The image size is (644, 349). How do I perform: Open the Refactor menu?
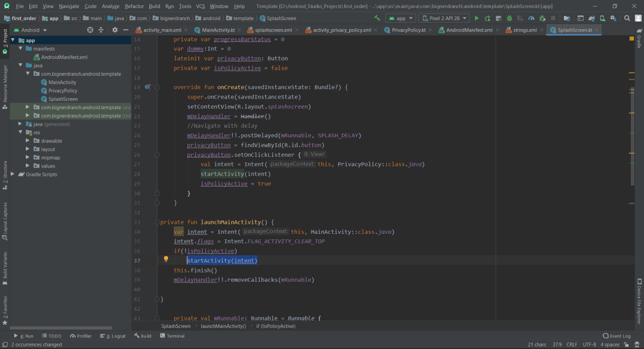pyautogui.click(x=134, y=6)
